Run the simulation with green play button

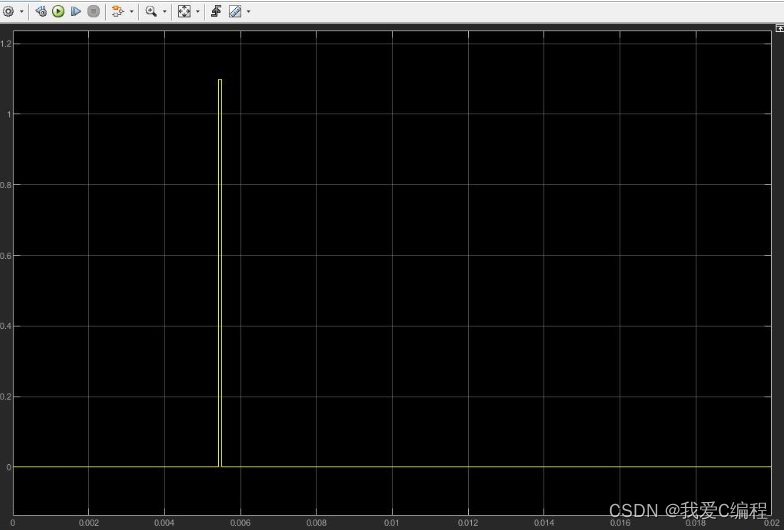[58, 11]
